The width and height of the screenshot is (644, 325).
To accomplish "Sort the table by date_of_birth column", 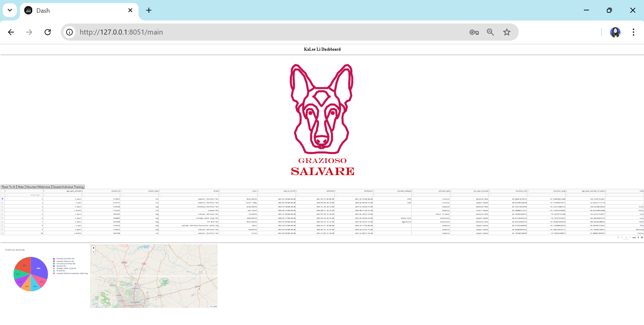I will click(x=258, y=191).
